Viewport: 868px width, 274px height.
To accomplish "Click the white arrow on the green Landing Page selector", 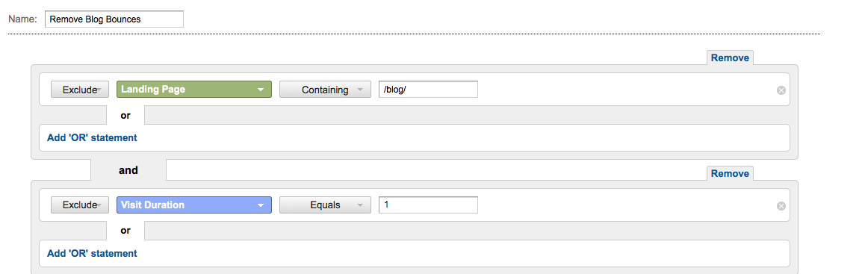I will [x=260, y=90].
